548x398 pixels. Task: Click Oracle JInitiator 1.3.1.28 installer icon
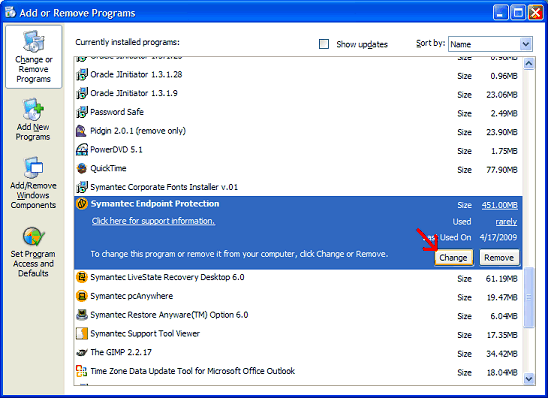point(82,74)
